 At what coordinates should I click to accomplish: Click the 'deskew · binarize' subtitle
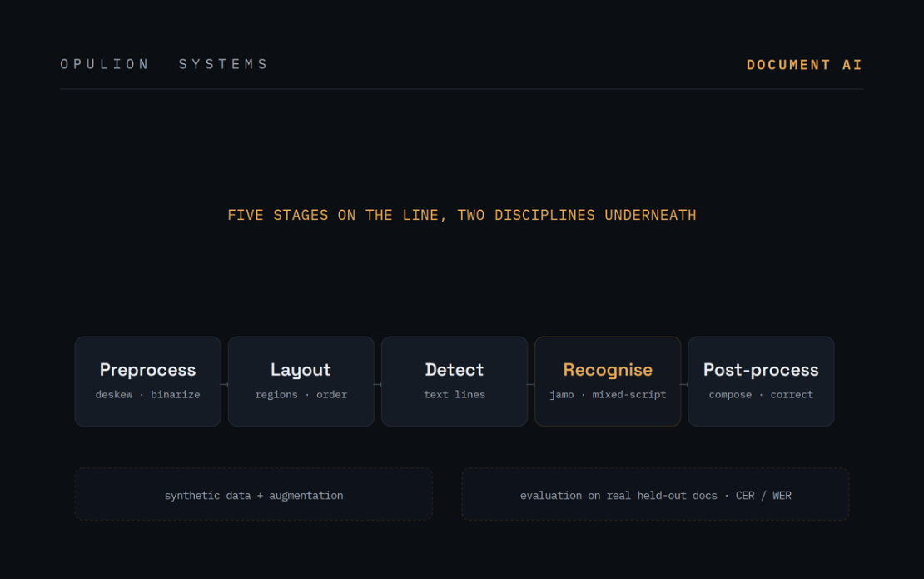pyautogui.click(x=148, y=394)
